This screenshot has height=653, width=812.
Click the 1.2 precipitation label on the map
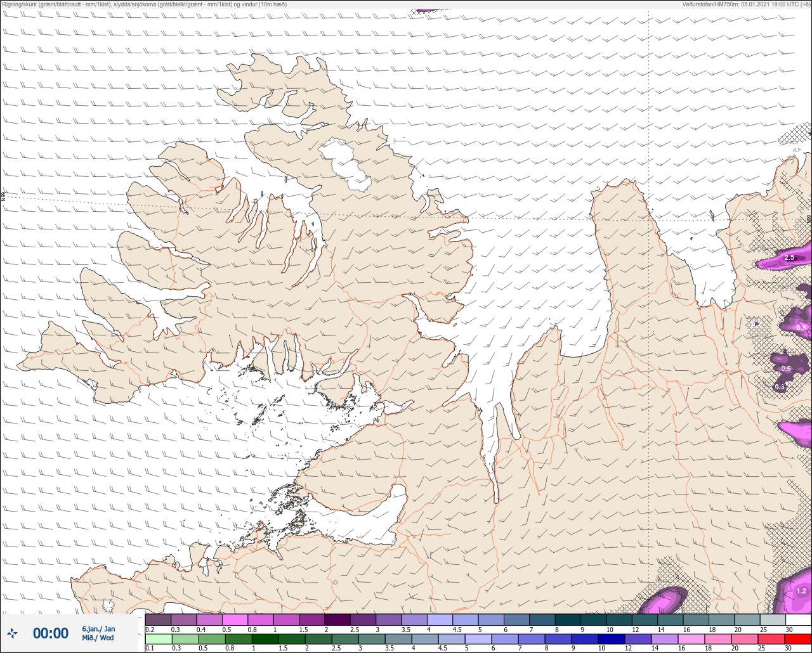pos(801,591)
